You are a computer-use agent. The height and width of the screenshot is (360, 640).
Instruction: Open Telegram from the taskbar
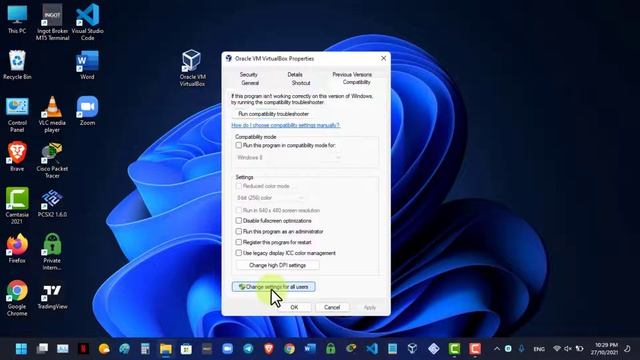click(x=248, y=349)
